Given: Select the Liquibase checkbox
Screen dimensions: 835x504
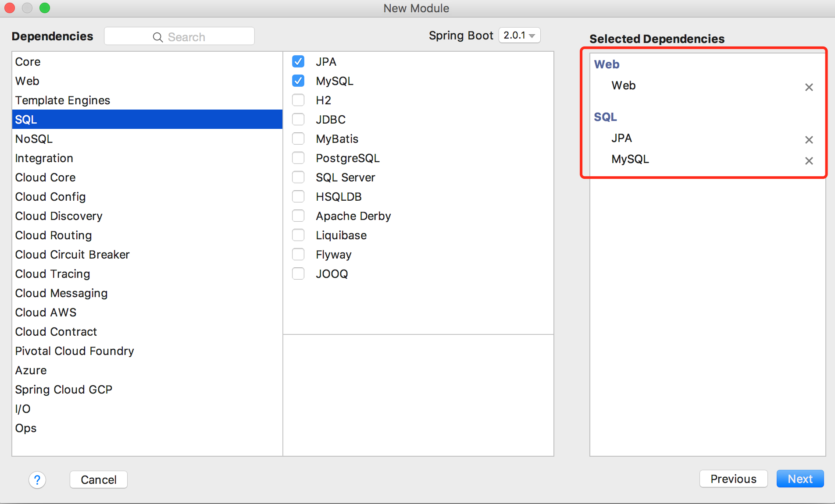Looking at the screenshot, I should 298,235.
